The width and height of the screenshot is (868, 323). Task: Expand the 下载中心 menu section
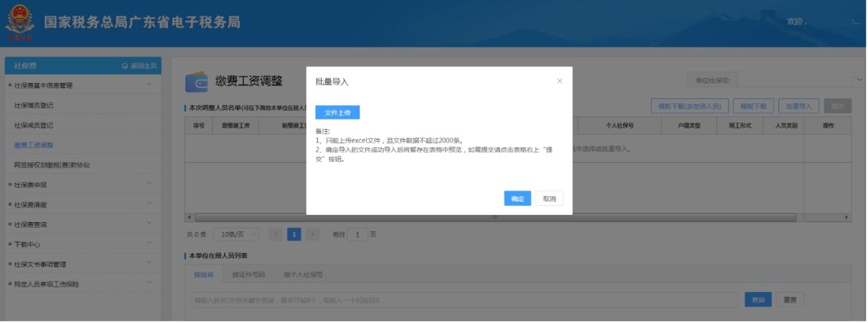pyautogui.click(x=149, y=244)
